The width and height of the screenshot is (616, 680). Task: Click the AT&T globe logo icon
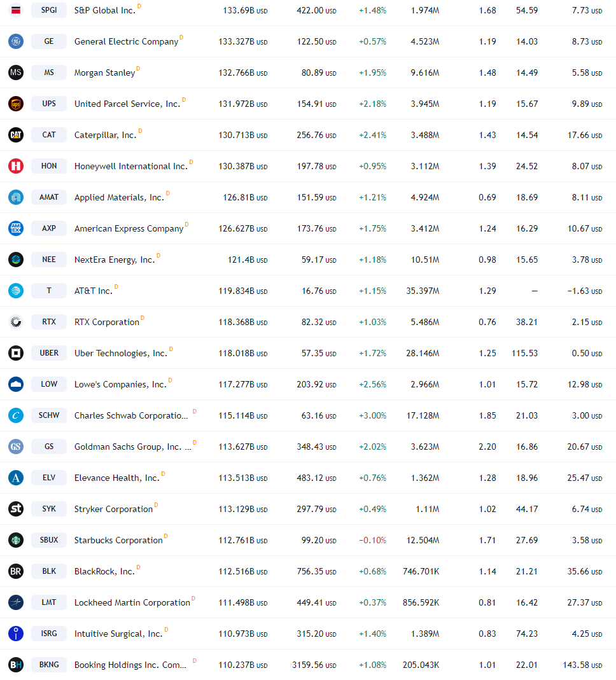[16, 291]
